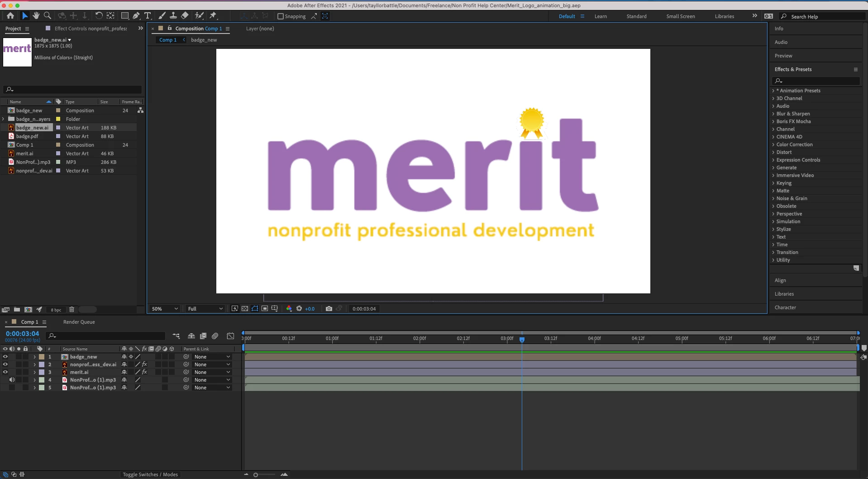The width and height of the screenshot is (868, 479).
Task: Expand the Animation Presets category
Action: [773, 91]
